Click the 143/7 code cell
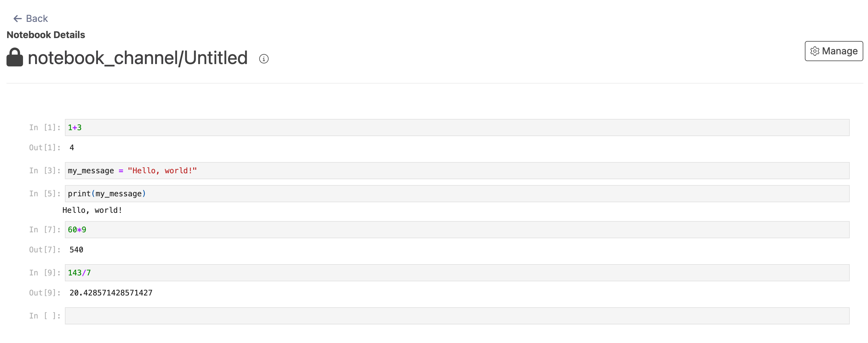Image resolution: width=868 pixels, height=343 pixels. pyautogui.click(x=457, y=273)
